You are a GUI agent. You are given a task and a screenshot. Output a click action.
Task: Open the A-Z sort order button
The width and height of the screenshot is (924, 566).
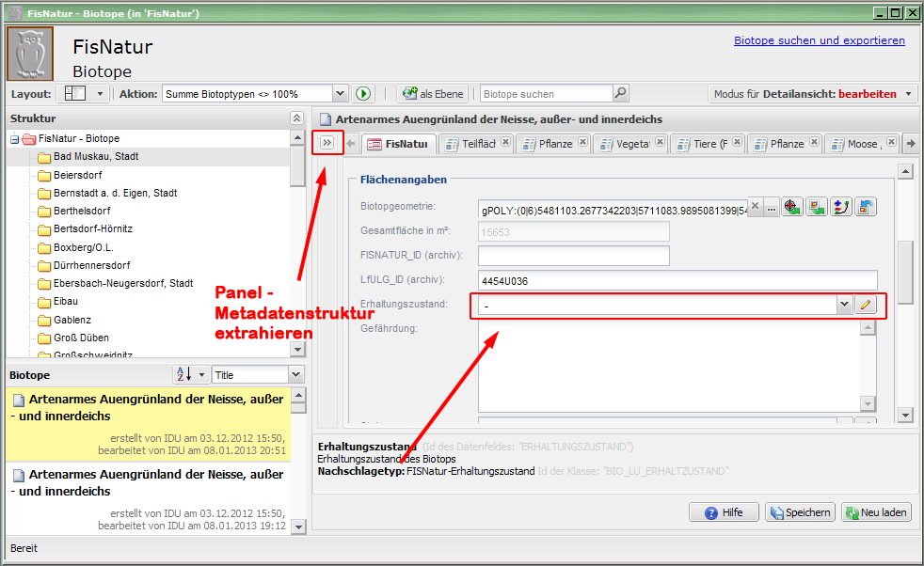[191, 375]
